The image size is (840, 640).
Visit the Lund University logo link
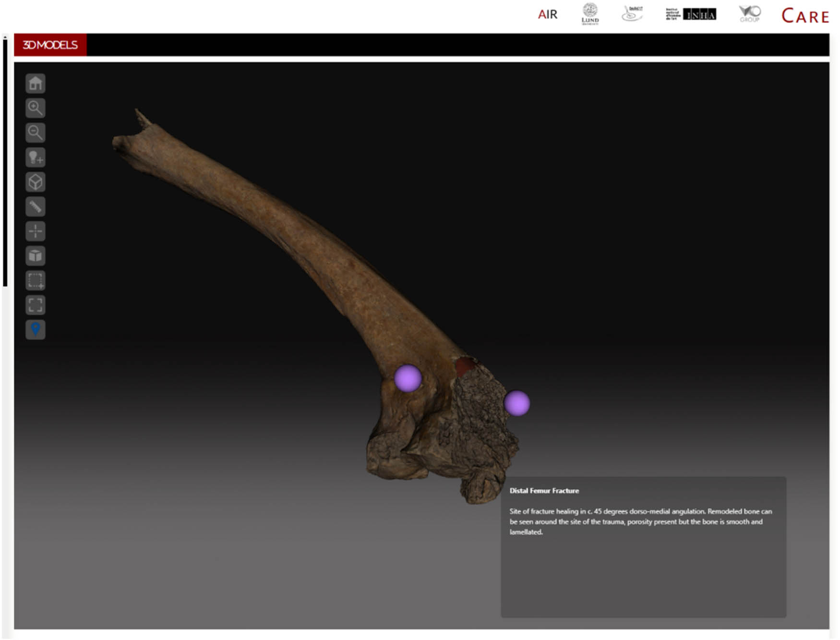pyautogui.click(x=590, y=14)
